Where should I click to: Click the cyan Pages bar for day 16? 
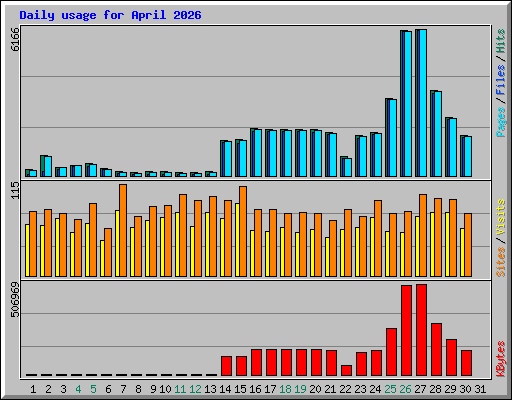pyautogui.click(x=258, y=153)
